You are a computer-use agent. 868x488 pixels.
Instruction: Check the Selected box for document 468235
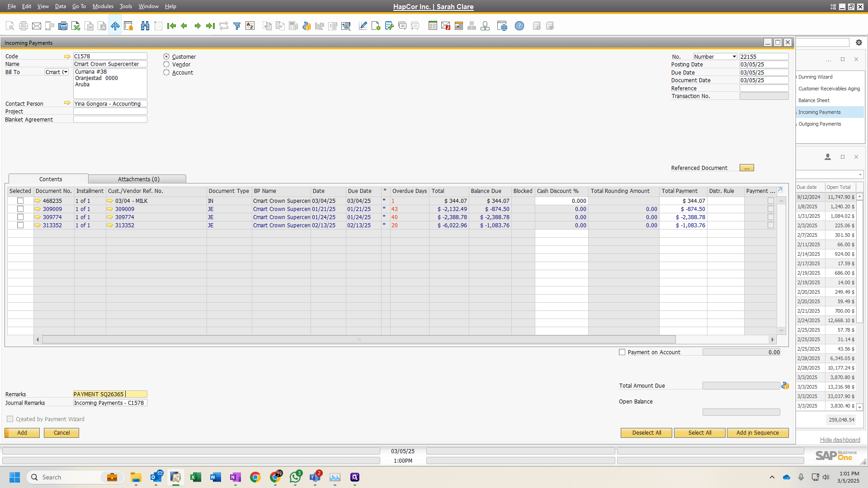tap(20, 201)
